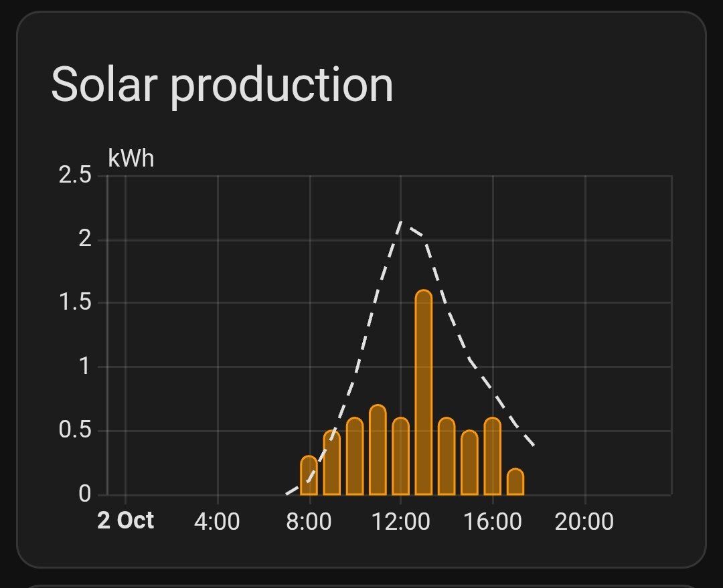Image resolution: width=723 pixels, height=588 pixels.
Task: Click the last small bar near 17:00
Action: tap(515, 485)
